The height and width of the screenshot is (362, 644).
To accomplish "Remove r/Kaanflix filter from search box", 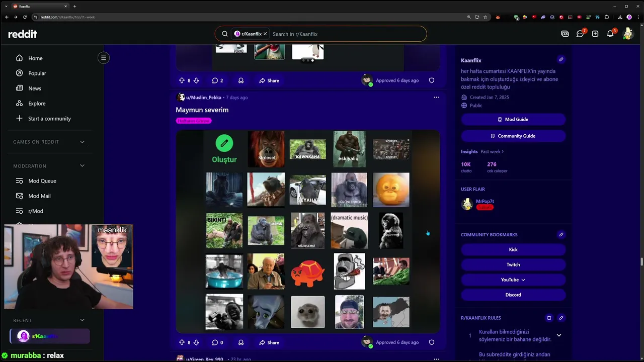I will tap(265, 34).
